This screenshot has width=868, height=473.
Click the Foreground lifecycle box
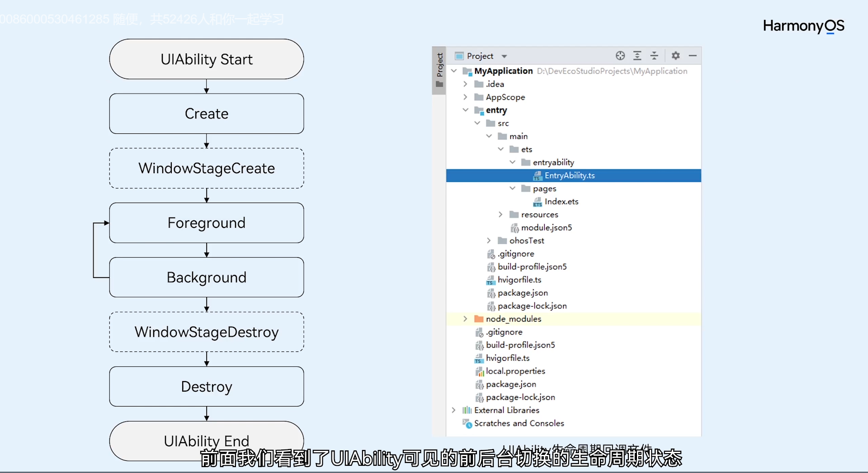(x=207, y=223)
